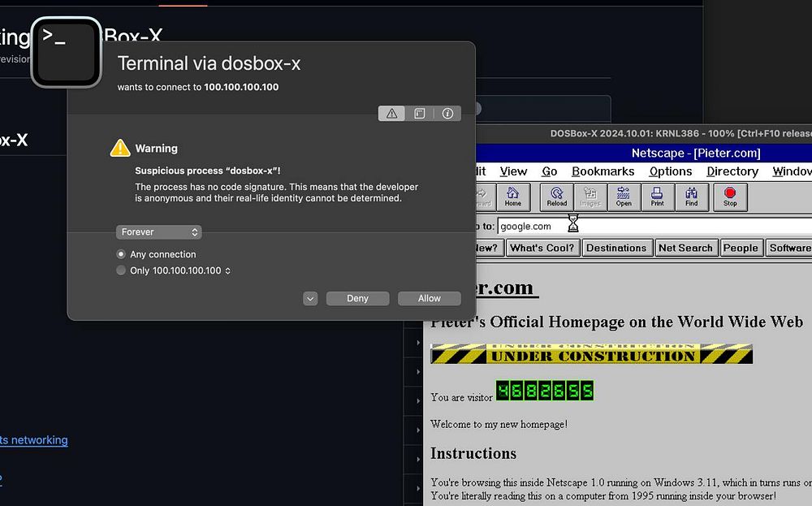Click the Netscape - [Pieter.com] title bar

pos(644,154)
